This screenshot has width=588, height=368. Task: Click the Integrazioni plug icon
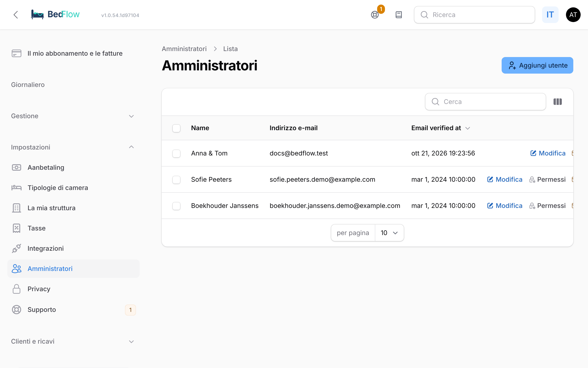click(17, 248)
